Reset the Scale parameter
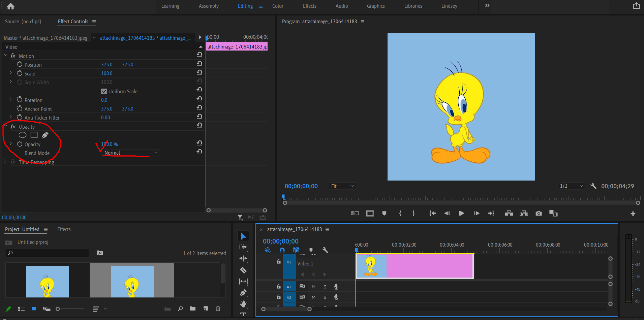 (x=199, y=72)
